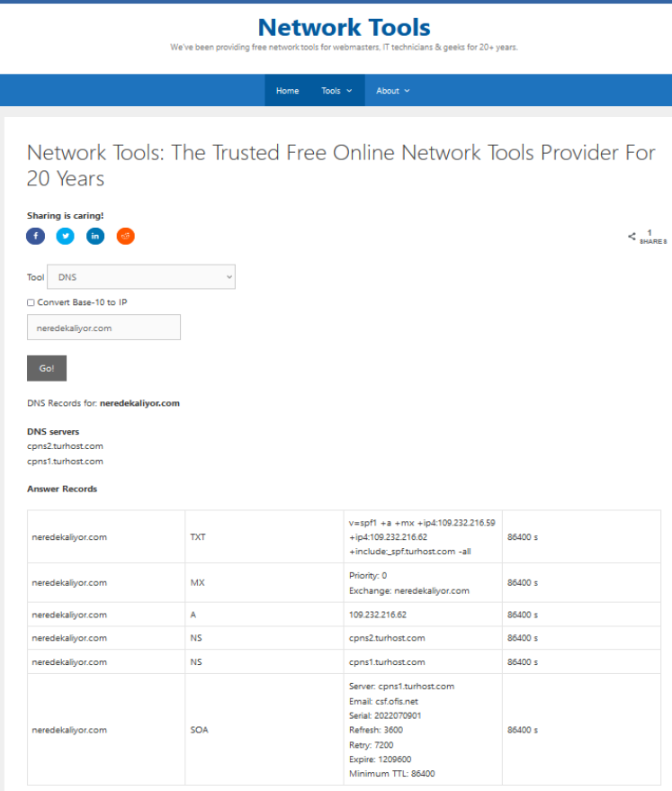
Task: Share the page on Facebook
Action: pos(35,236)
